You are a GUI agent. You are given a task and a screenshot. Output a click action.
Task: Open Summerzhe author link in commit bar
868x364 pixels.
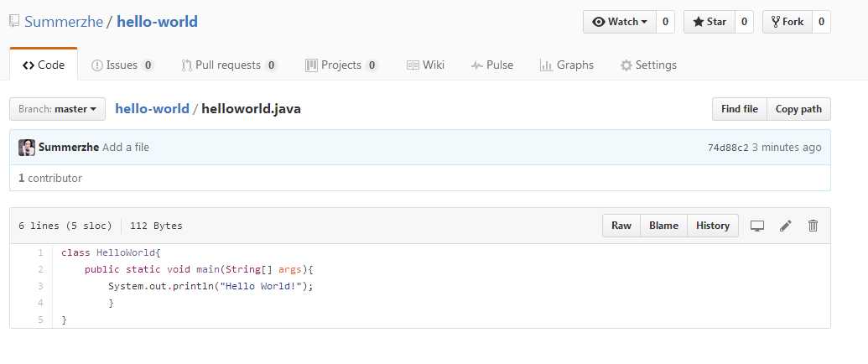69,148
